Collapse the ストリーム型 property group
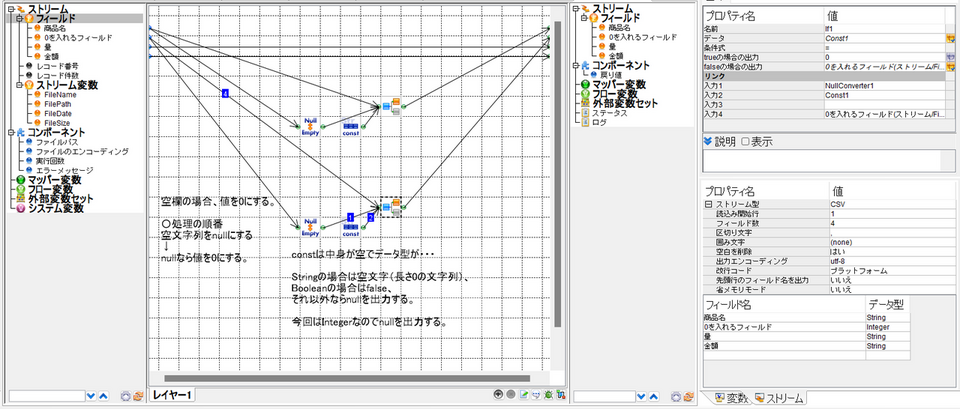The width and height of the screenshot is (960, 409). point(708,204)
